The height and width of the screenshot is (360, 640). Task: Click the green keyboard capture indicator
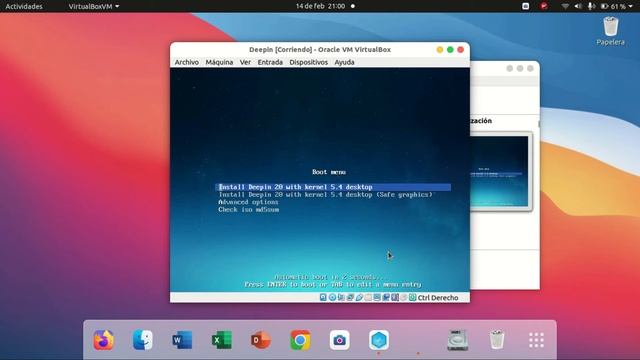pyautogui.click(x=413, y=298)
